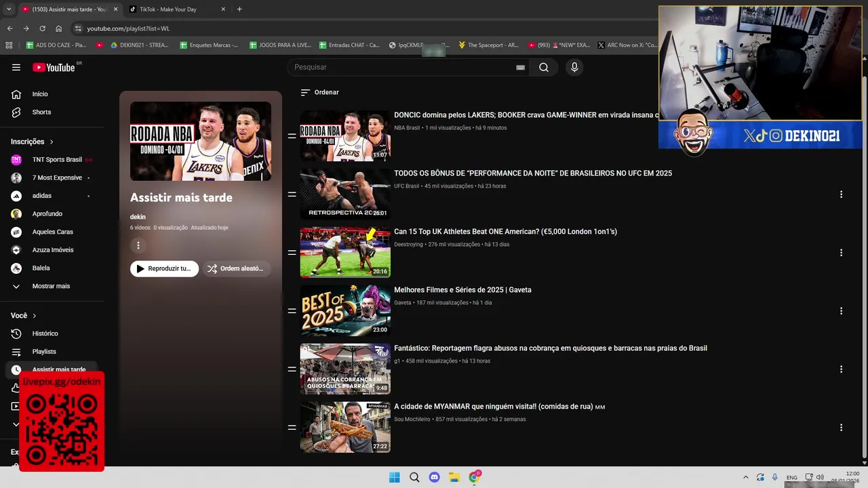Reload the page
The image size is (868, 488).
tap(42, 28)
